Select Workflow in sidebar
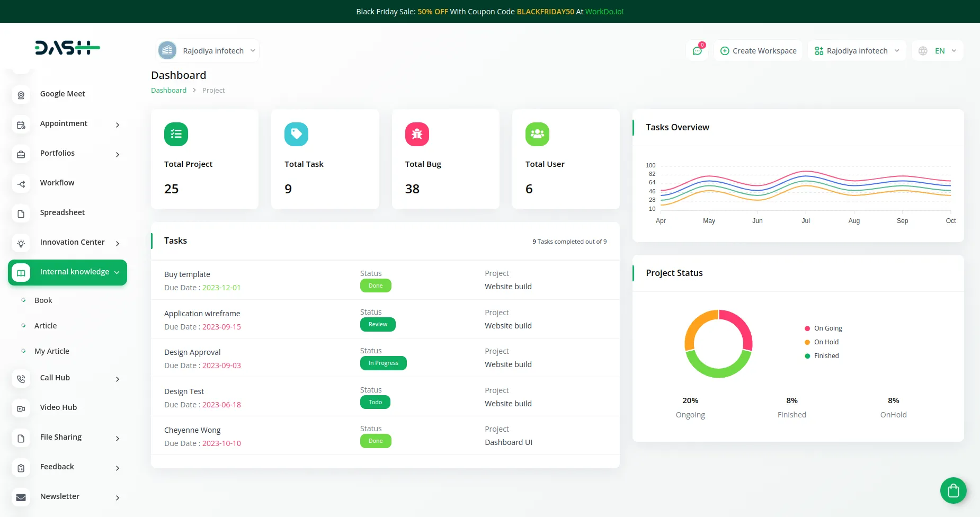This screenshot has height=517, width=980. coord(57,183)
